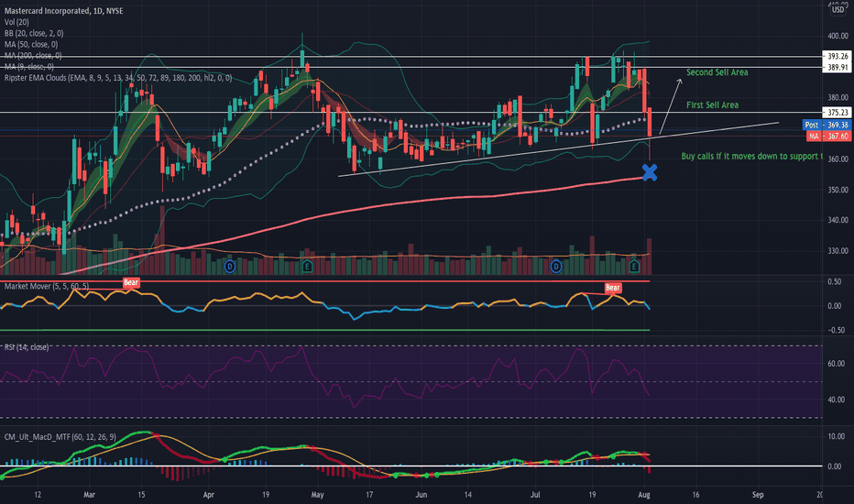Click the Post 369.38 price label
The image size is (854, 504).
pos(827,125)
